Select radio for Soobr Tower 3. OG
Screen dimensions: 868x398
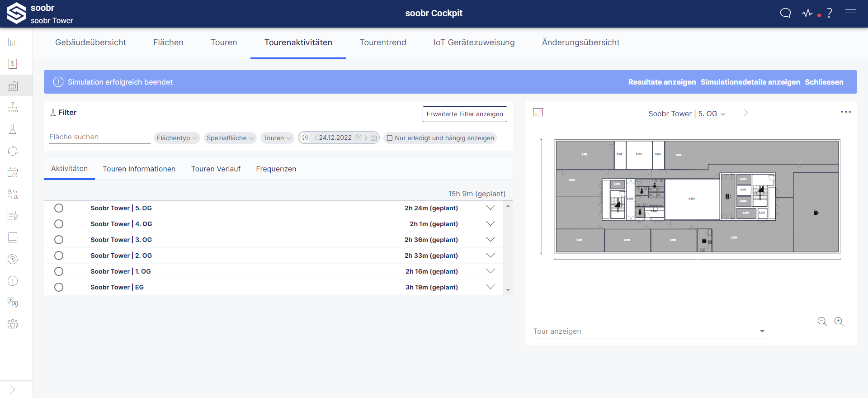(x=59, y=240)
